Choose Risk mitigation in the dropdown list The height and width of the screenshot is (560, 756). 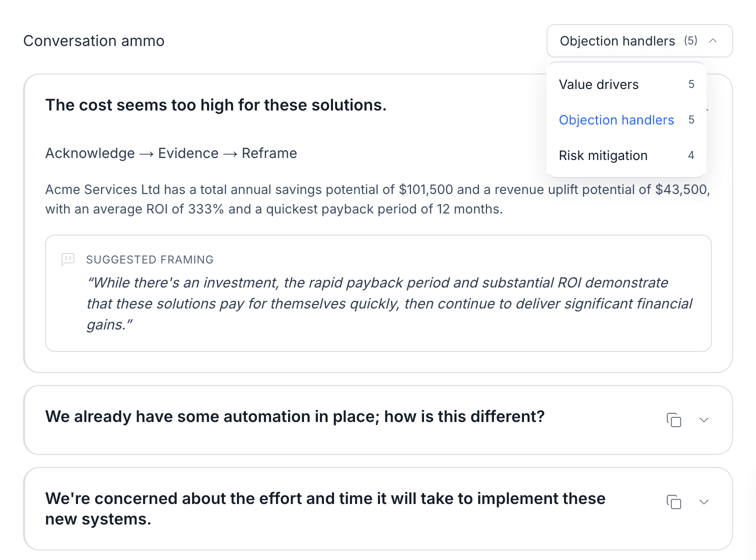(x=603, y=155)
